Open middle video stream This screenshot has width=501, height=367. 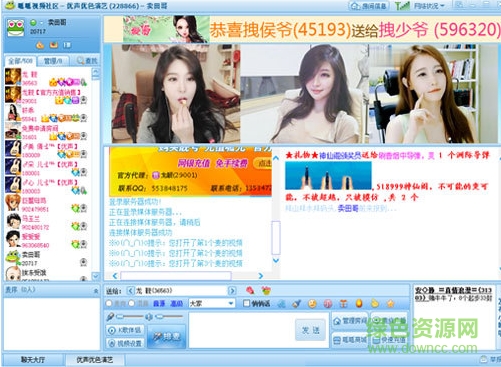tap(304, 94)
